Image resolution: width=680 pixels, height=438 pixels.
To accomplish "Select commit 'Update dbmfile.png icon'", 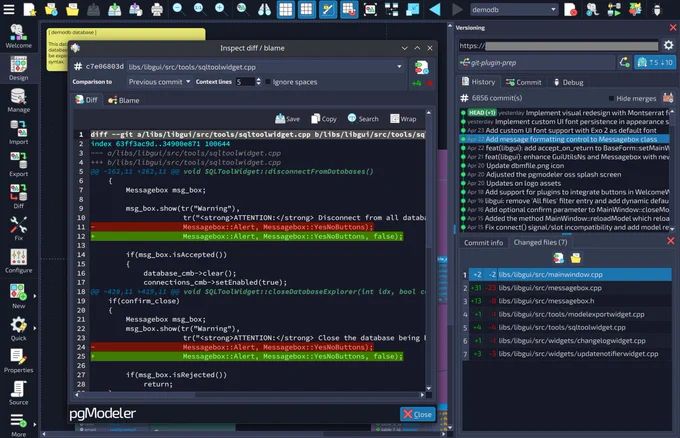I will pos(565,166).
